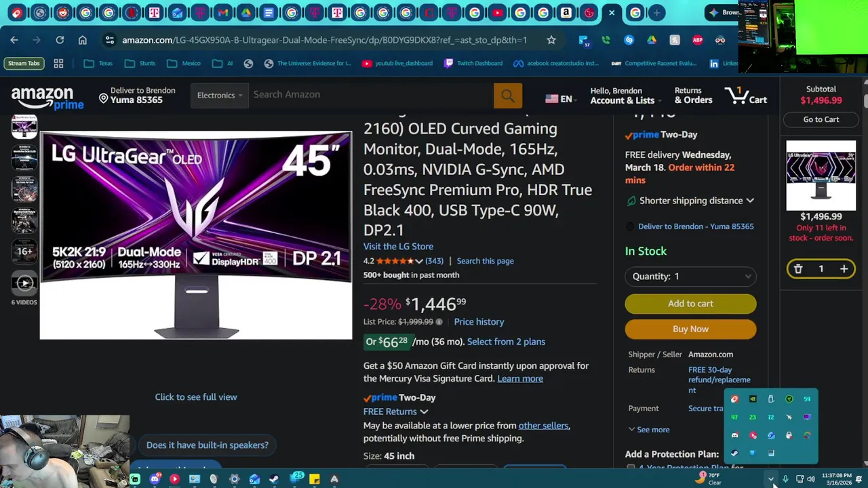Open the 343 ratings link
This screenshot has height=488, width=868.
click(434, 262)
